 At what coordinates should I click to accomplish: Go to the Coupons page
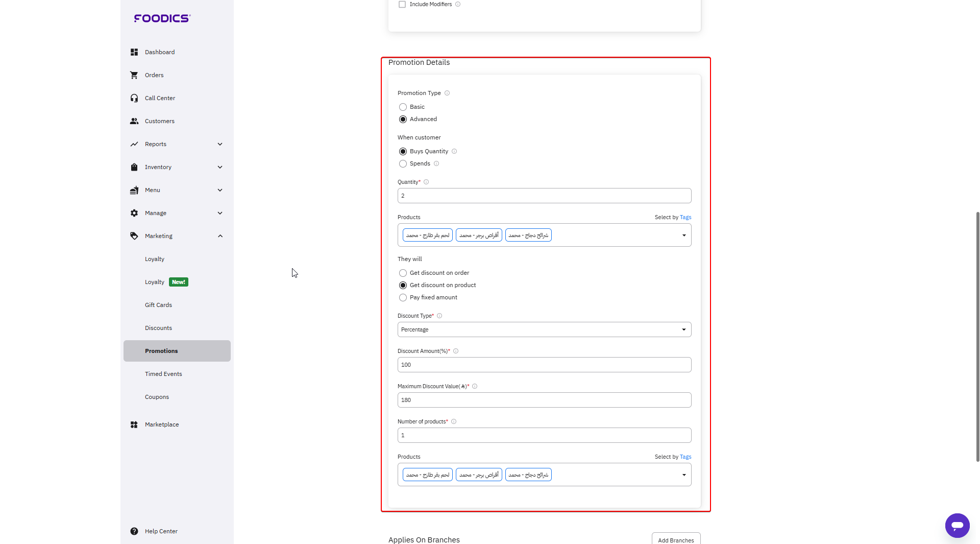point(157,397)
